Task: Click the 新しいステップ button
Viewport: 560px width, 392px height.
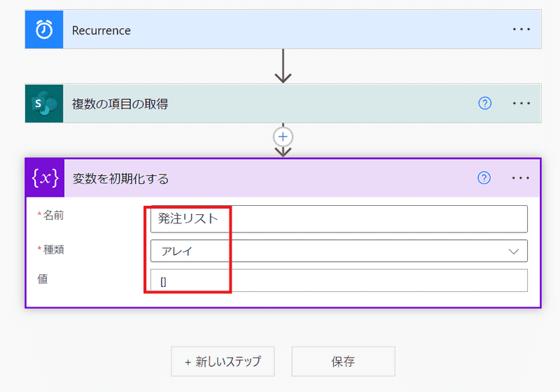Action: coord(223,361)
